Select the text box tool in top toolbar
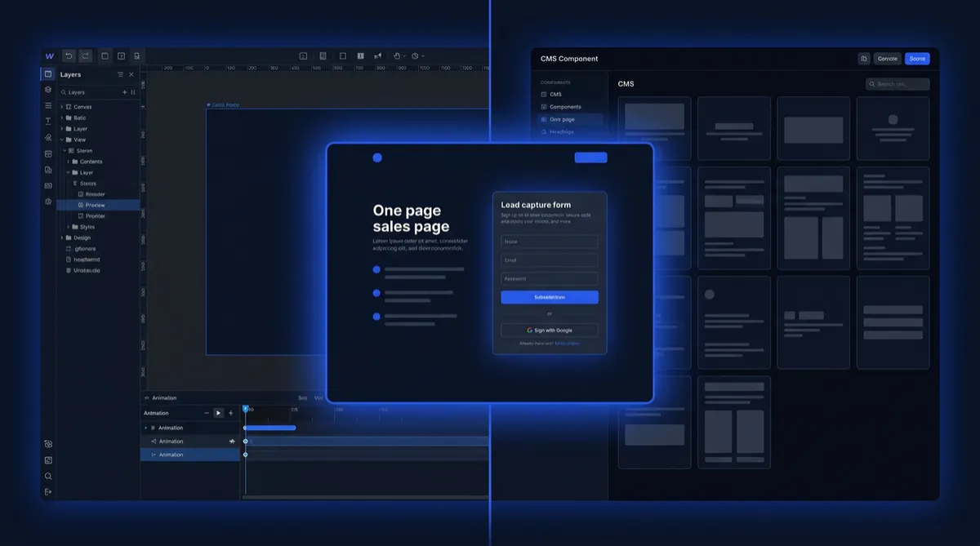Viewport: 980px width, 546px height. coord(121,55)
